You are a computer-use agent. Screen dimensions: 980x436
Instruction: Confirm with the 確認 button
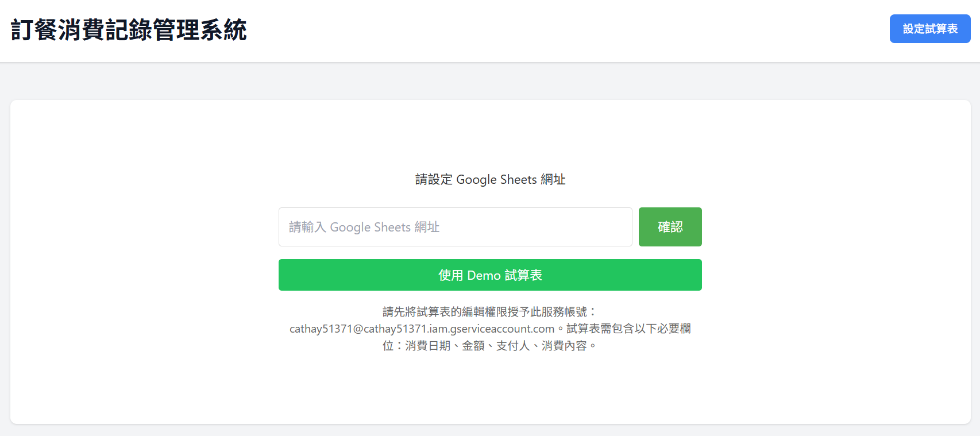click(670, 227)
